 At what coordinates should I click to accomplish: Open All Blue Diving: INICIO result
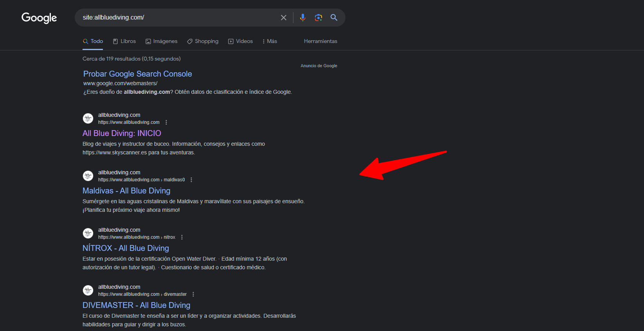pyautogui.click(x=122, y=133)
